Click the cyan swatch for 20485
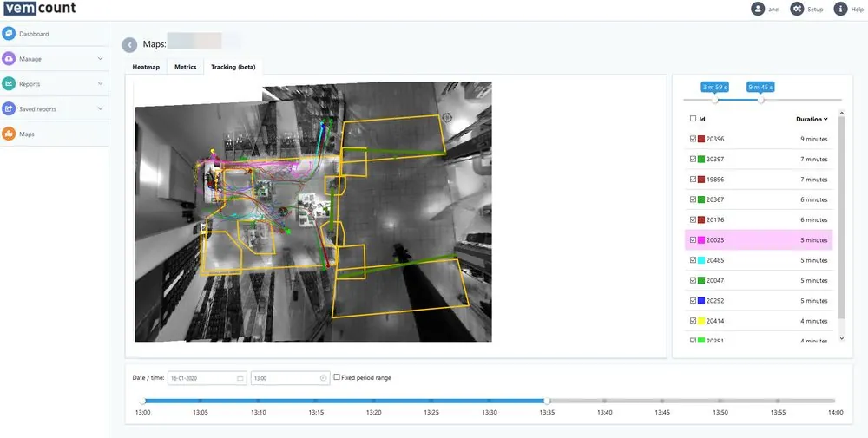This screenshot has height=438, width=868. pos(700,260)
